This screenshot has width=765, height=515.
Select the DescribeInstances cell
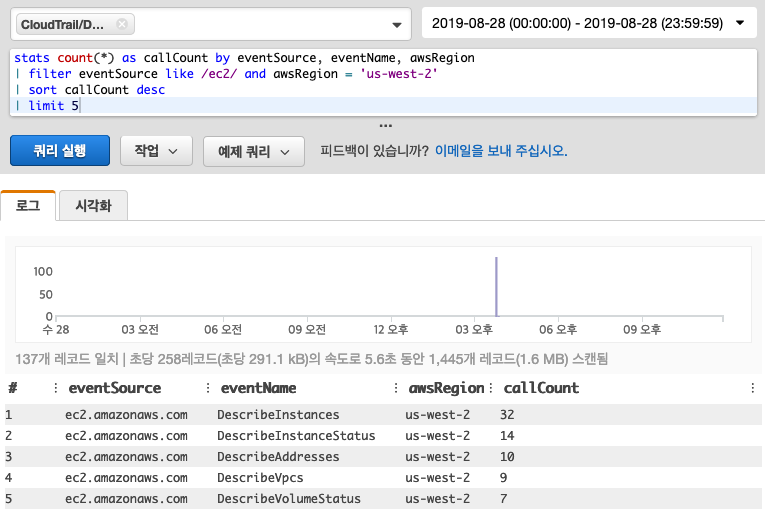pos(278,415)
